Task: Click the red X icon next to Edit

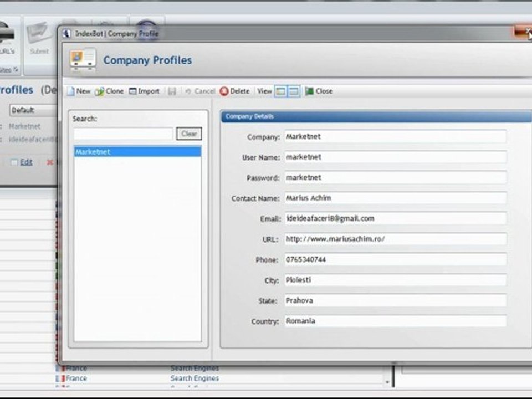Action: click(50, 162)
